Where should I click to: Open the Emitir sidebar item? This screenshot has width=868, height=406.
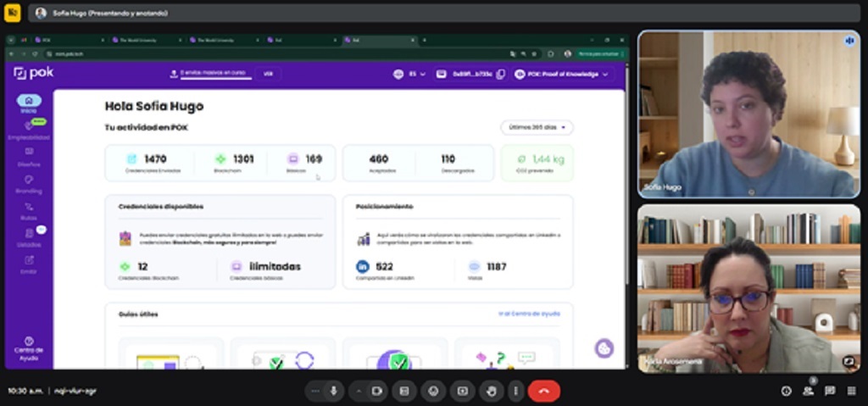click(29, 264)
